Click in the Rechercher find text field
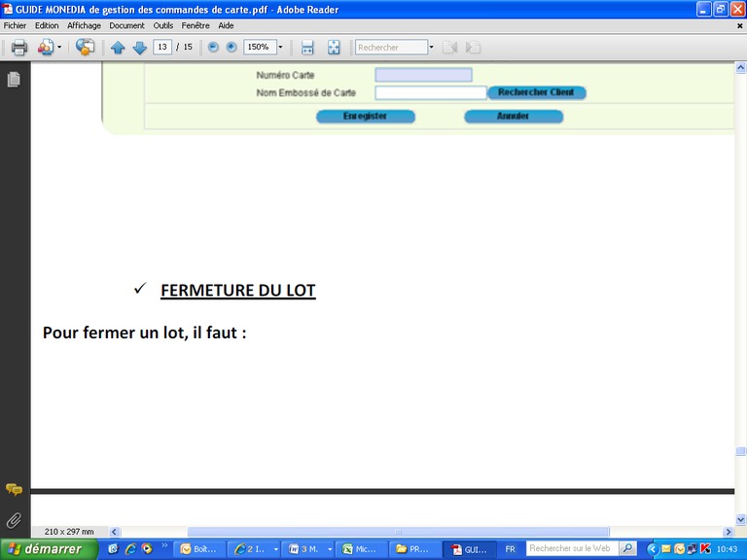This screenshot has width=747, height=560. (391, 47)
